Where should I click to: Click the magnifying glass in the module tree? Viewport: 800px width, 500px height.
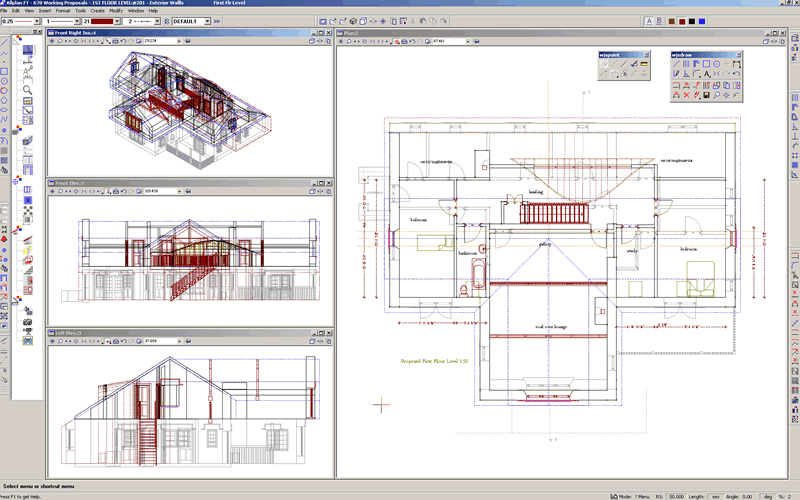click(x=28, y=90)
